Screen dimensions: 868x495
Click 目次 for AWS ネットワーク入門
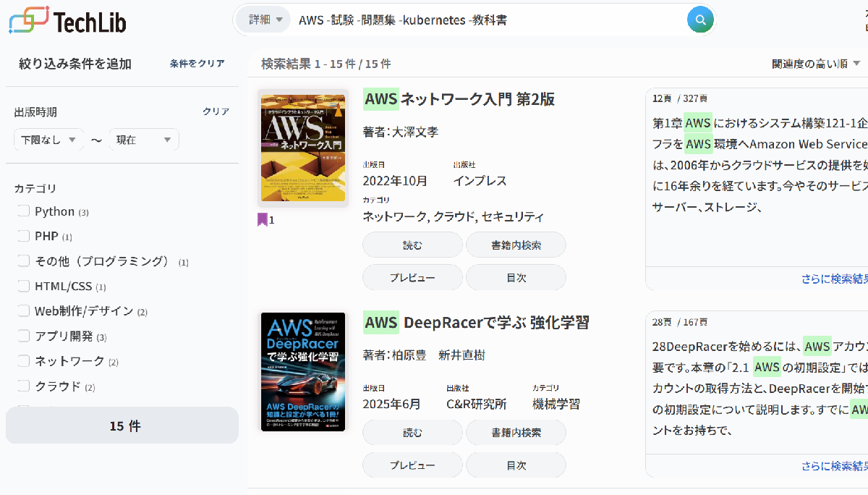516,277
